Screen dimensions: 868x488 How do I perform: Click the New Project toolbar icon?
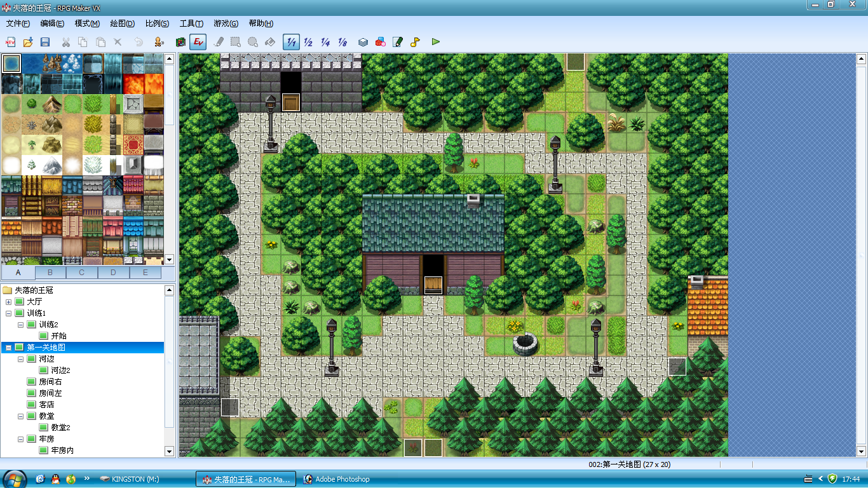11,42
